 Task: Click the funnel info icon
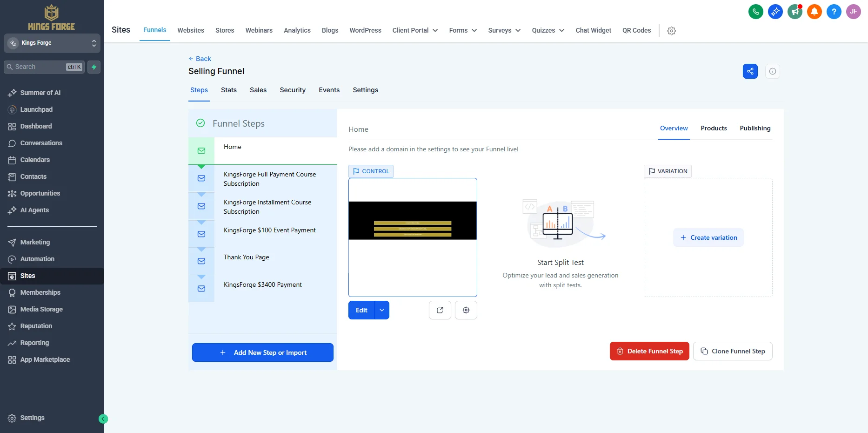(x=773, y=71)
